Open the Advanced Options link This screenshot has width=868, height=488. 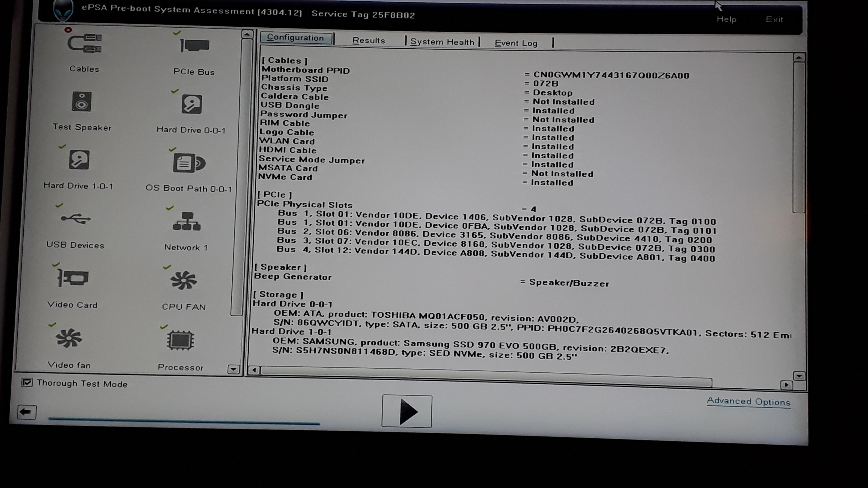pyautogui.click(x=748, y=401)
